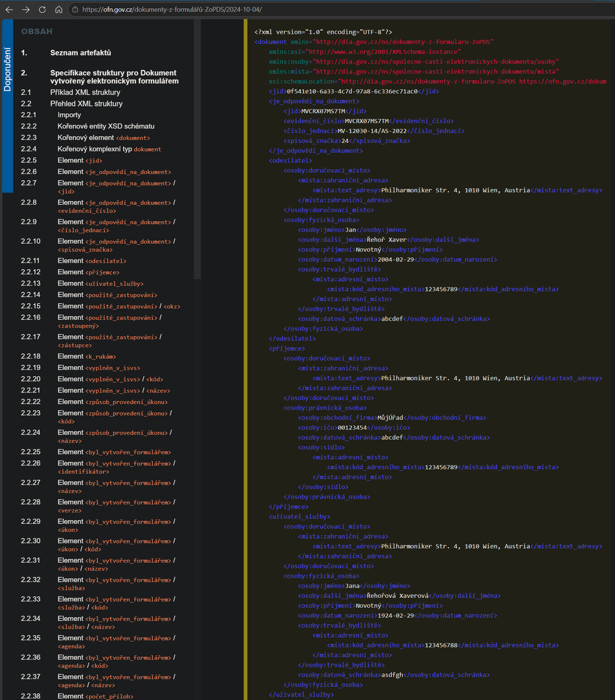Go to 2.2.25 Element byl_vytvořen_formulářem
Screen dimensions: 615x700
[114, 452]
